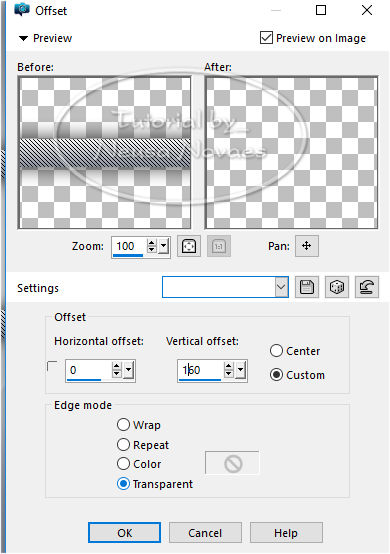Click the Vertical offset value field
The image size is (390, 554).
tap(200, 370)
